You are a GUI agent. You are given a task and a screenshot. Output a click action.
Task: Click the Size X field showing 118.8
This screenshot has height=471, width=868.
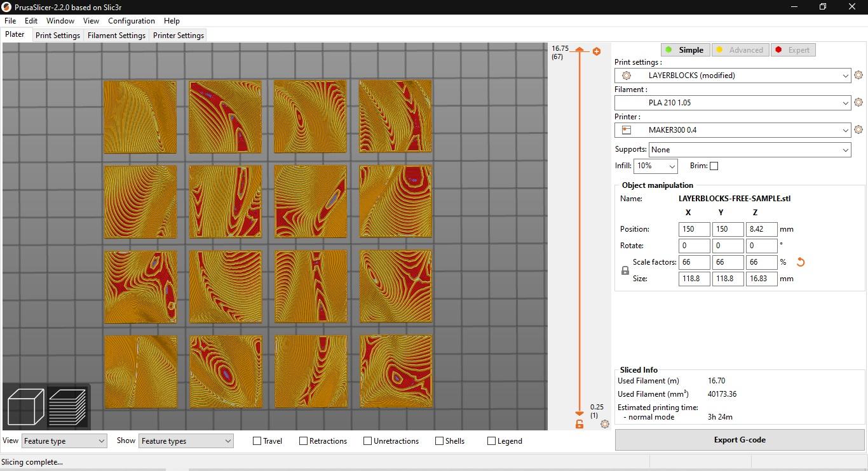coord(694,279)
